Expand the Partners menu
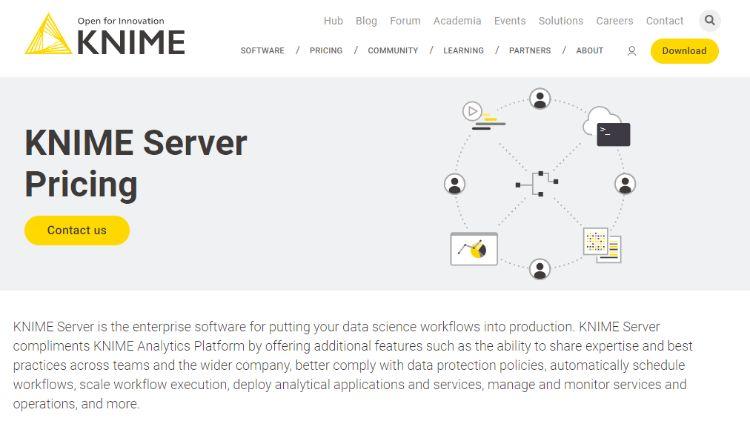750x421 pixels. coord(529,51)
